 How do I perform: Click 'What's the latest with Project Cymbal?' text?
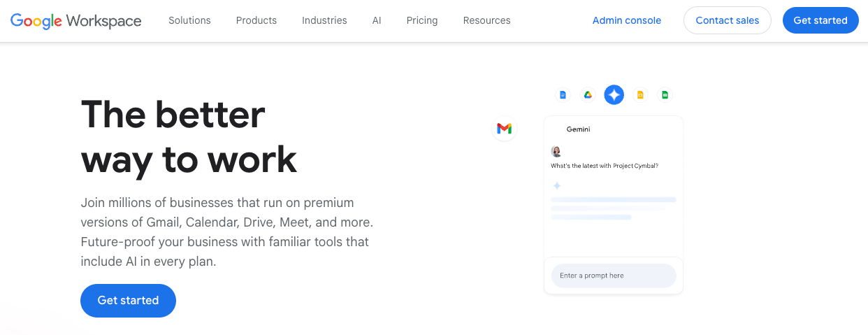[x=605, y=166]
